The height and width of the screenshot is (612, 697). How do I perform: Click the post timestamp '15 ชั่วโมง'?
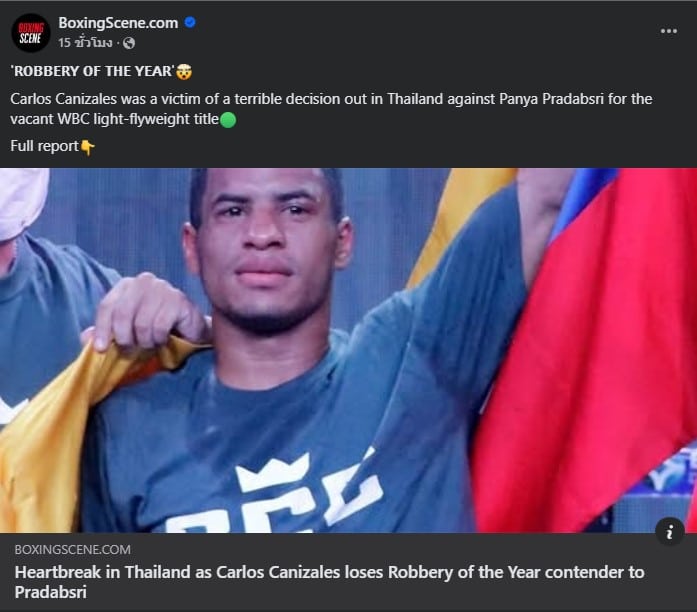click(x=85, y=43)
